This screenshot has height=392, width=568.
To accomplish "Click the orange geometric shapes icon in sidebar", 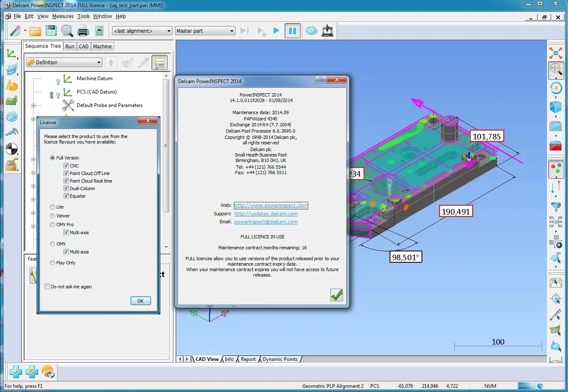I will coord(11,86).
